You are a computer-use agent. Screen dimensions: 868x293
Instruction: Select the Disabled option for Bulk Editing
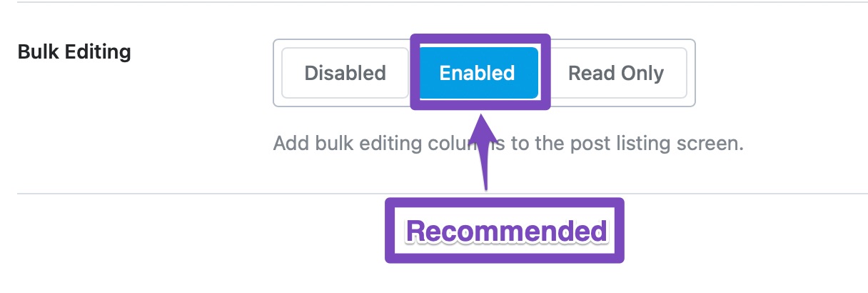coord(345,73)
